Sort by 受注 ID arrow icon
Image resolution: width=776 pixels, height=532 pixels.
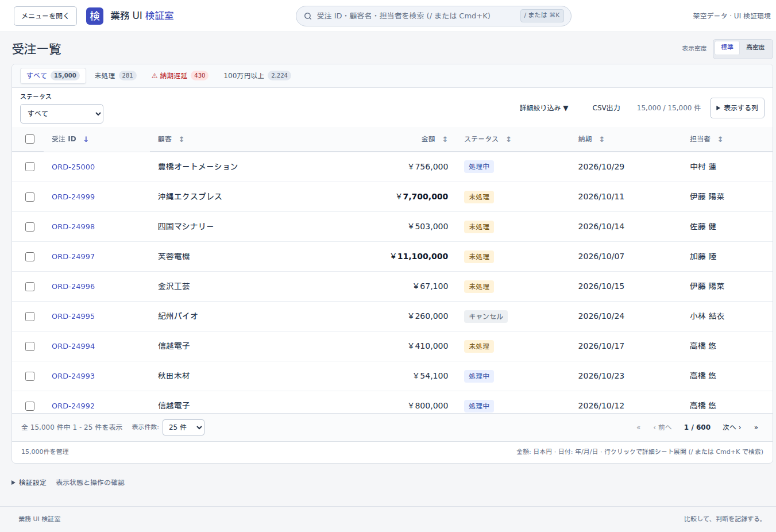[86, 139]
